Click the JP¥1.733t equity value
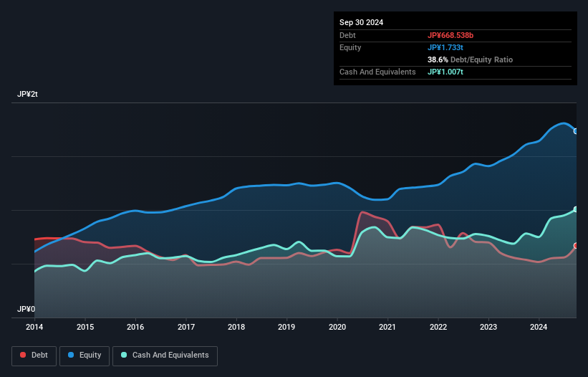Viewport: 588px width, 377px height. tap(445, 47)
